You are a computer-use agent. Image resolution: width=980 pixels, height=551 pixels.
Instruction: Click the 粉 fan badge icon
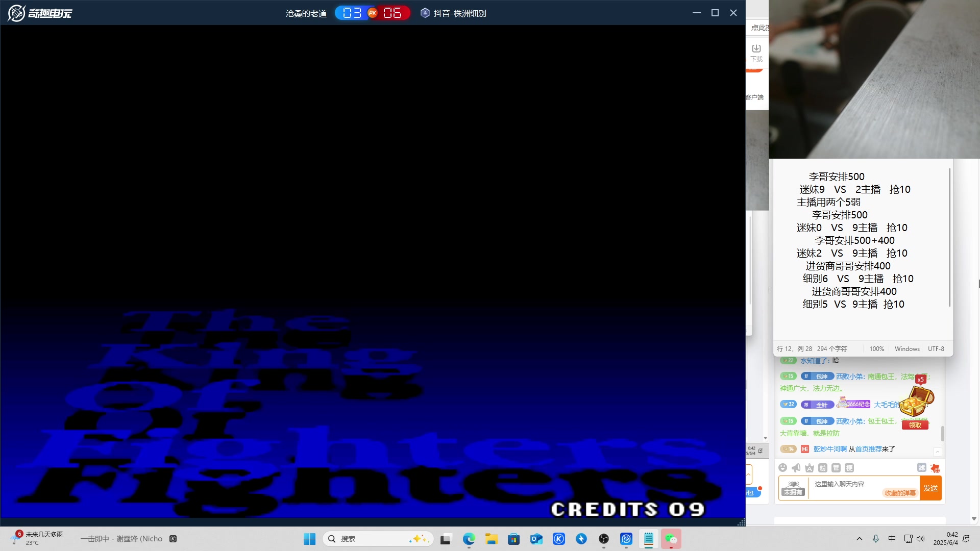click(823, 468)
